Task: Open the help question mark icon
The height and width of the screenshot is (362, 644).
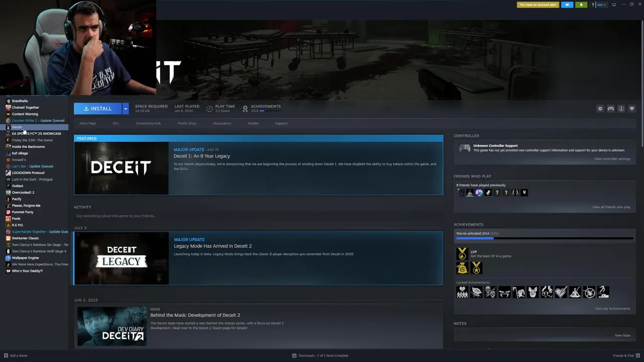Action: [x=593, y=5]
